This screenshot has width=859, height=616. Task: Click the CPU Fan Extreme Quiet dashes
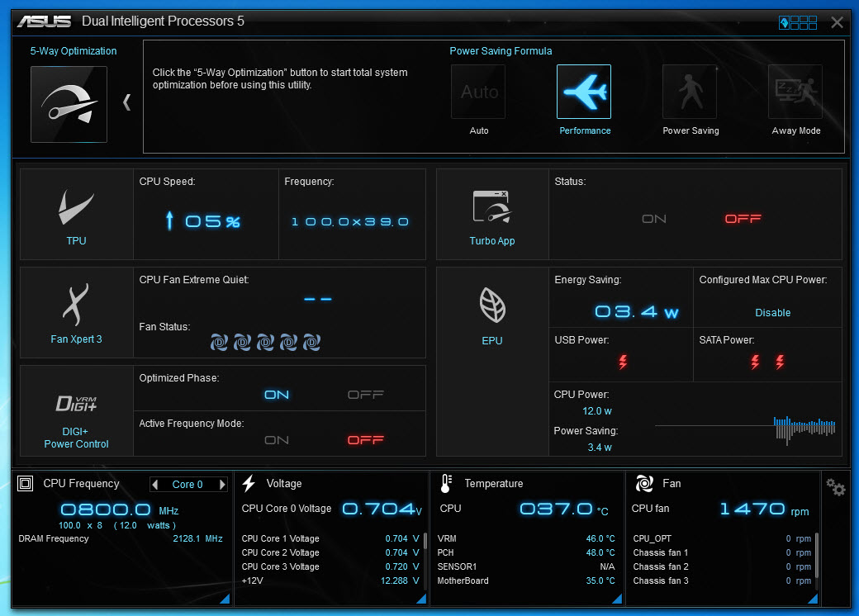[x=318, y=299]
